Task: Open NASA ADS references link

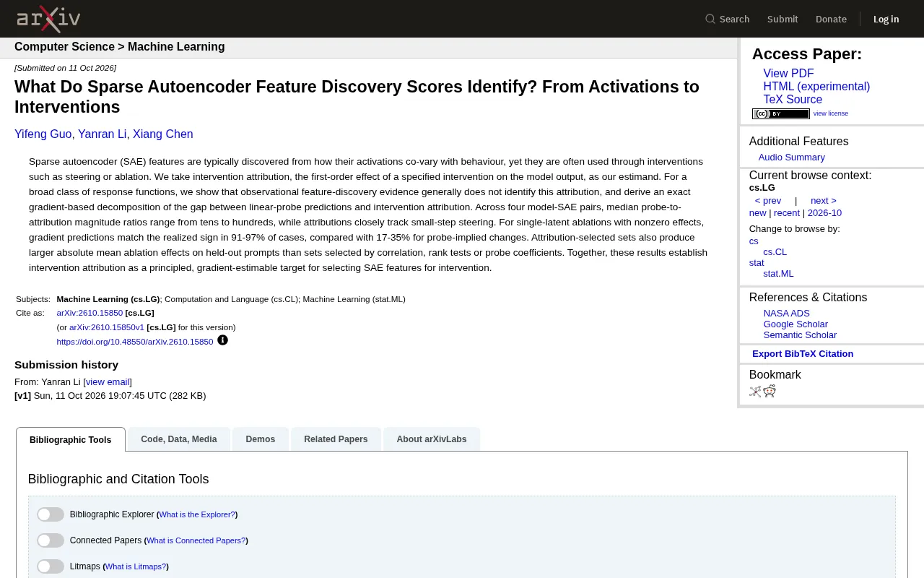Action: [786, 314]
